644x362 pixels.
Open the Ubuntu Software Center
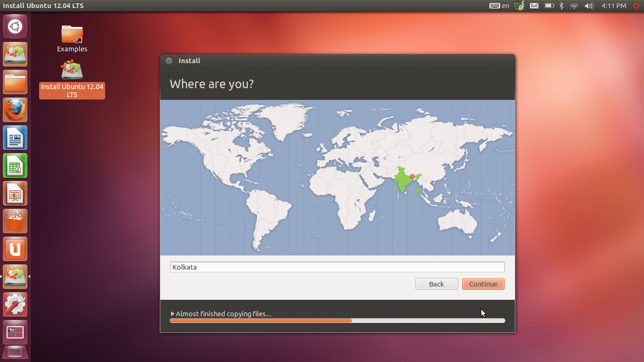15,221
